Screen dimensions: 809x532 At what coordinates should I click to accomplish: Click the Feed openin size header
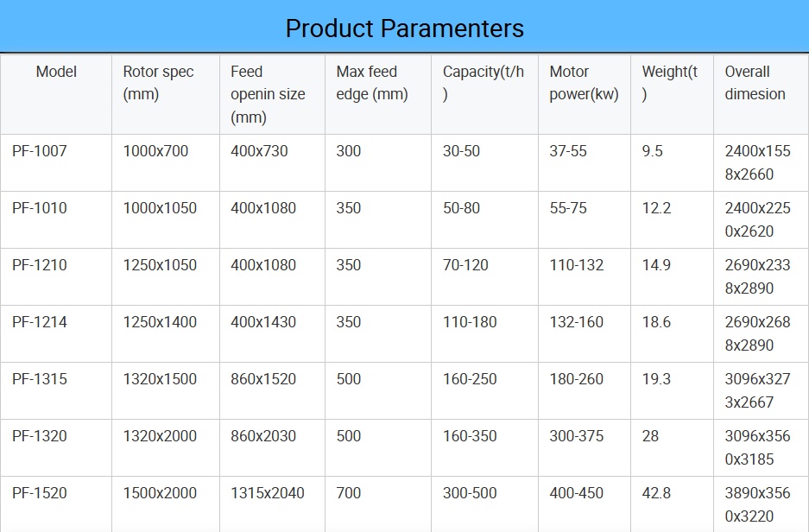click(268, 94)
